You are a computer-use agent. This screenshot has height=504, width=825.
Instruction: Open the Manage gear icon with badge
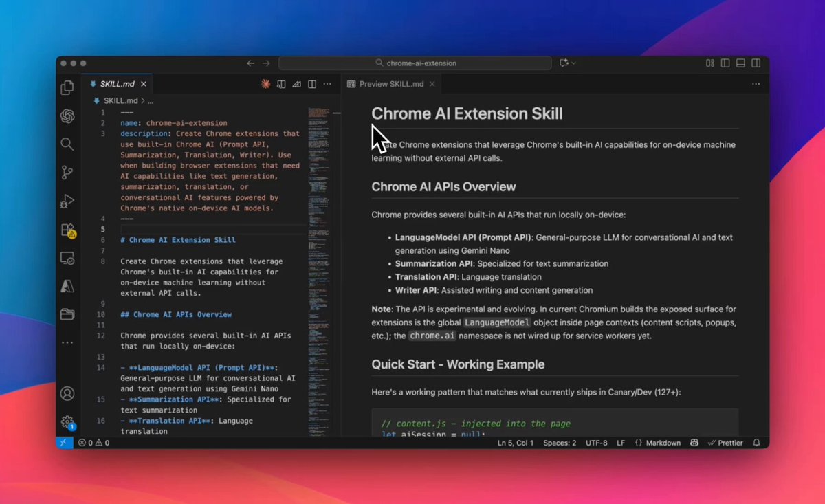[x=67, y=422]
